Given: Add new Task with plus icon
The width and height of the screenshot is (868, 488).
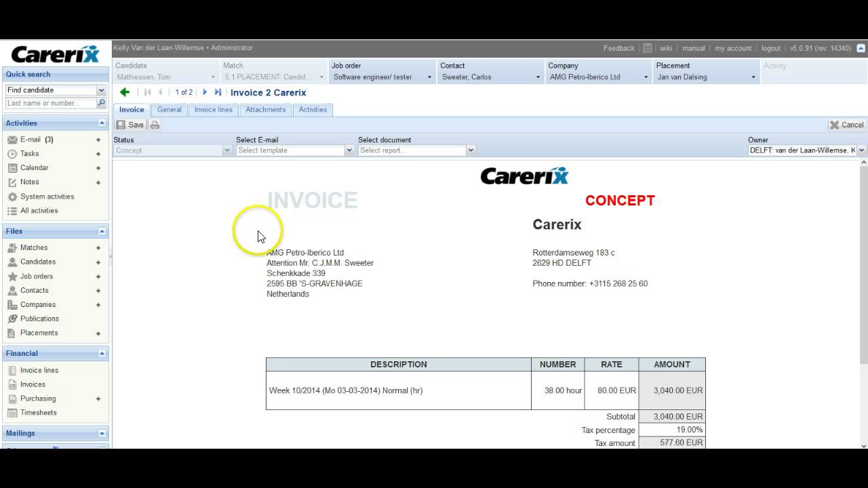Looking at the screenshot, I should point(98,154).
